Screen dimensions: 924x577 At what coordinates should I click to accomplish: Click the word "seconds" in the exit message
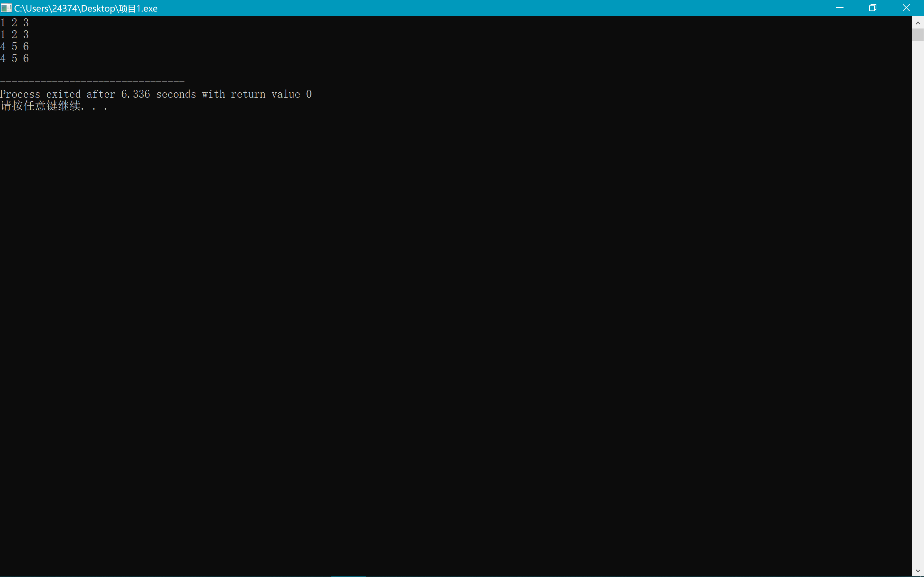tap(176, 94)
